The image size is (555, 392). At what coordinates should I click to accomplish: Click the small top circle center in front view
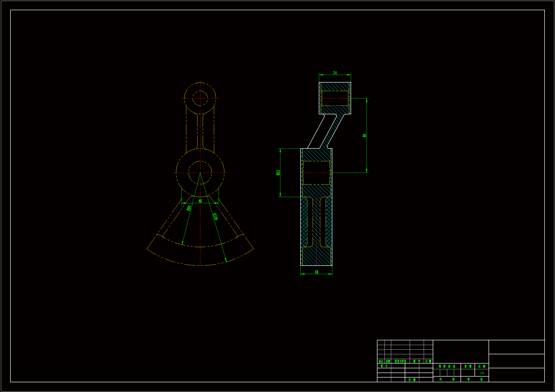tap(200, 98)
